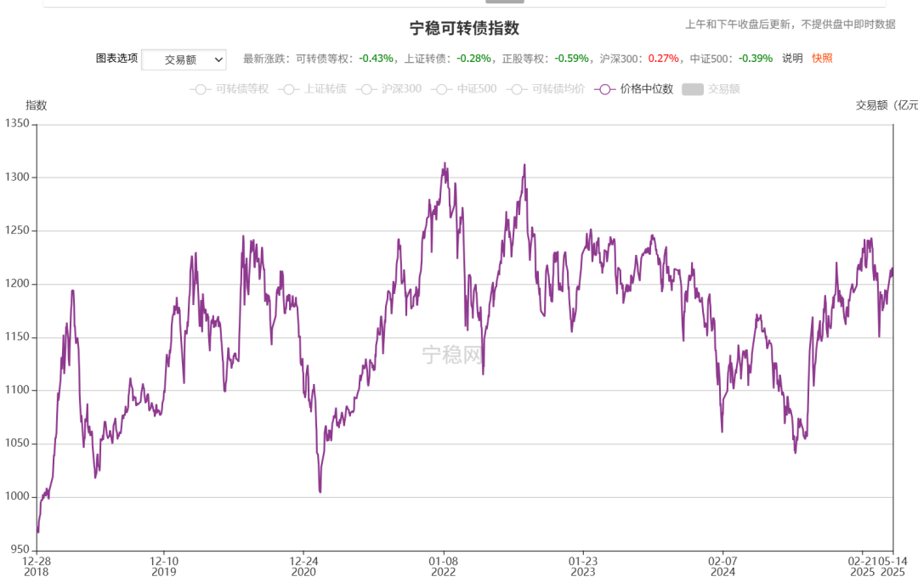Show the 可转债均价 series

click(545, 89)
